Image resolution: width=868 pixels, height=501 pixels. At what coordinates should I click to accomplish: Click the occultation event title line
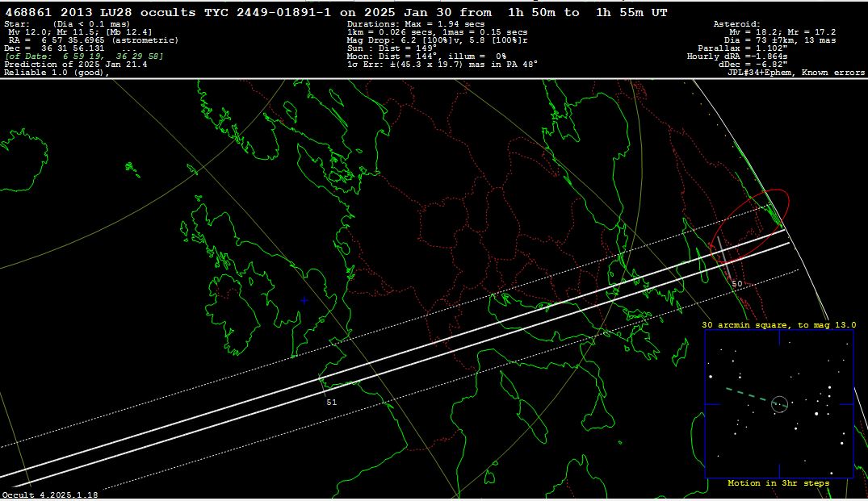336,13
